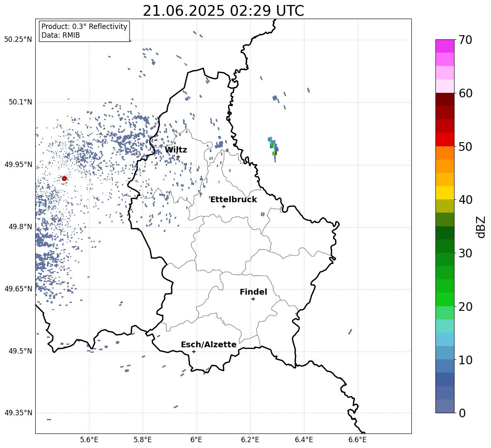Click the 6.2°E longitude label

[x=250, y=440]
